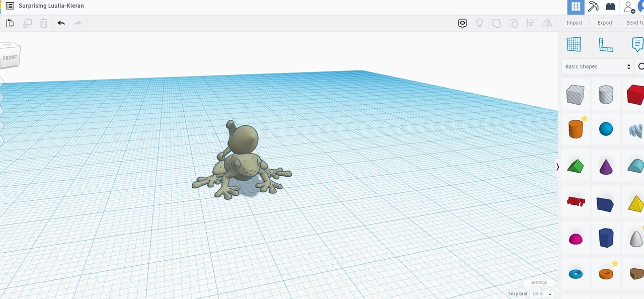The width and height of the screenshot is (644, 299).
Task: Click the Group shapes icon
Action: tap(497, 23)
